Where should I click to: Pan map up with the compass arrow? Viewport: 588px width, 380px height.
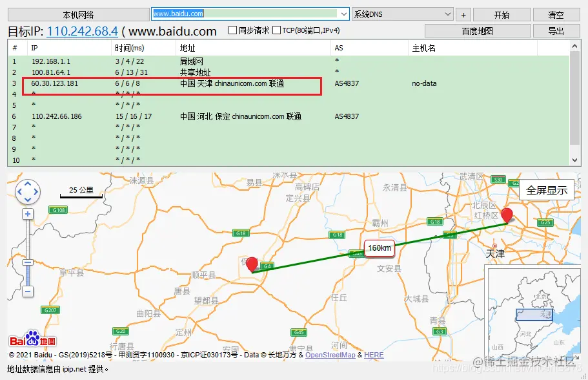tap(28, 184)
